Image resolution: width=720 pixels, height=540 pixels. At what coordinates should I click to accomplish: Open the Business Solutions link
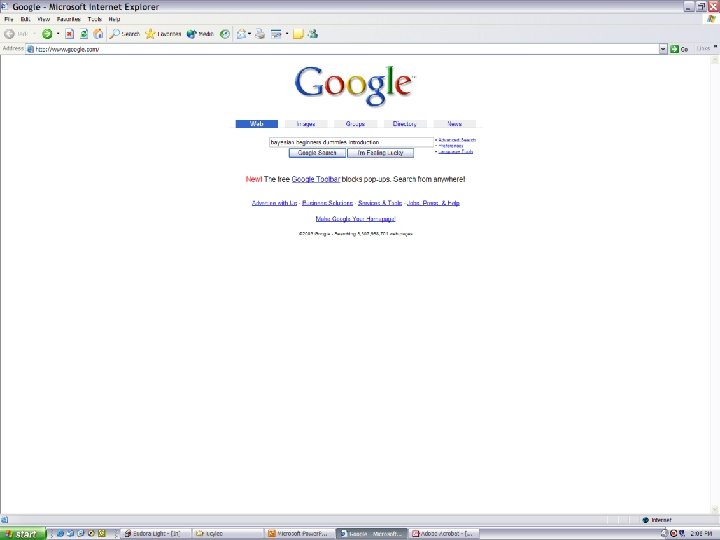point(327,203)
